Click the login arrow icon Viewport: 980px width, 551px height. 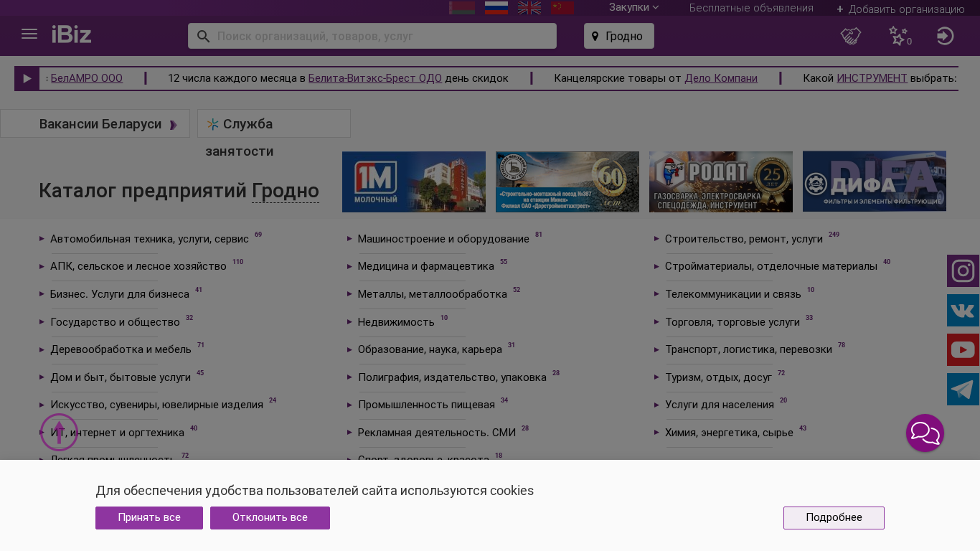pyautogui.click(x=946, y=36)
